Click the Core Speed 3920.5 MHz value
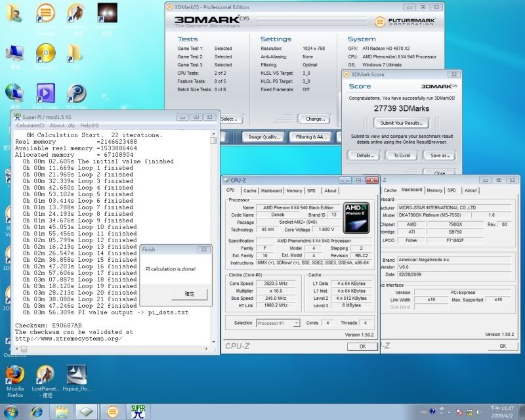Screen dimensions: 525x420 (275, 283)
